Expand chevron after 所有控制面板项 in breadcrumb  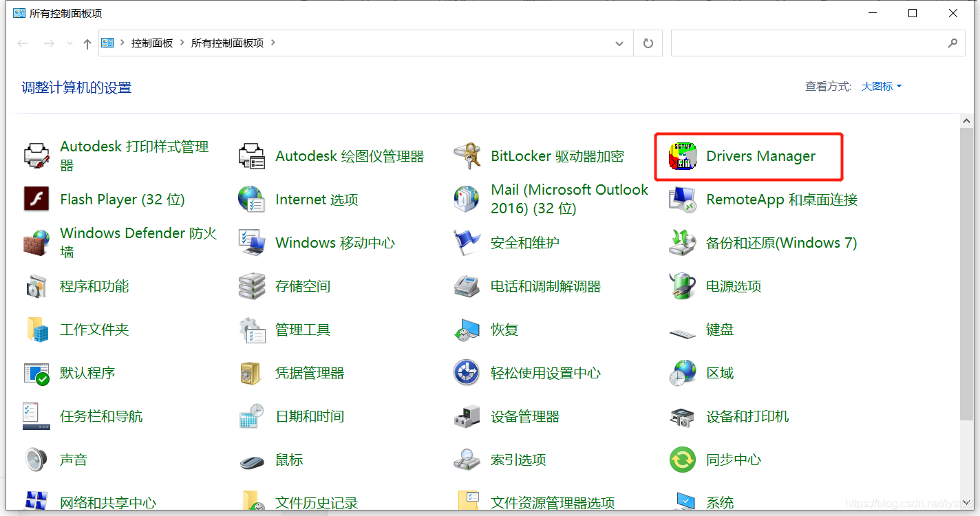pos(273,43)
